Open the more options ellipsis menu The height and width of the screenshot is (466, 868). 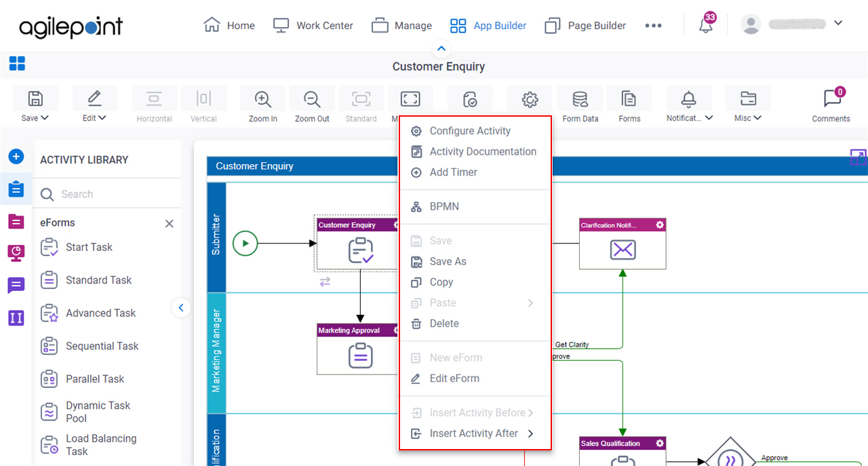point(653,25)
